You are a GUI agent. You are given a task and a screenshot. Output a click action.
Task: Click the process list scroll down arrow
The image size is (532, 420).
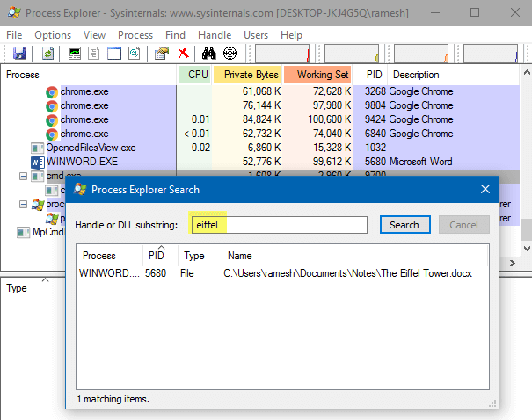pyautogui.click(x=527, y=248)
